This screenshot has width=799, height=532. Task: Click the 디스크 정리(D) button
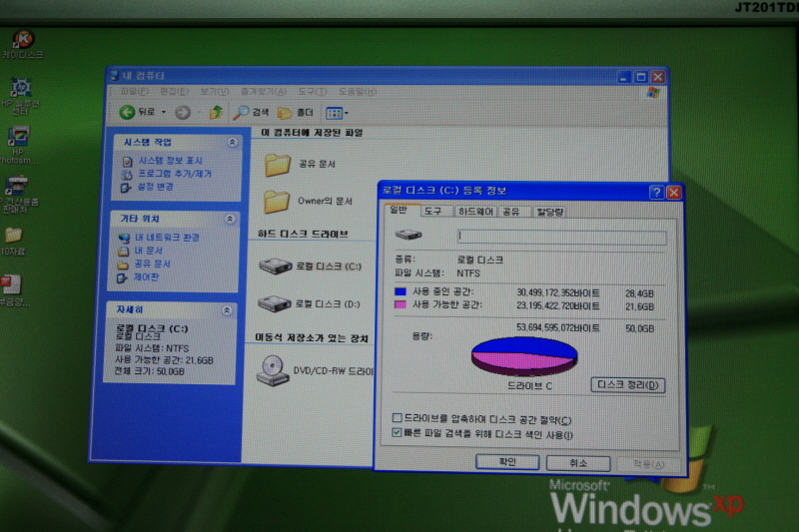point(628,385)
